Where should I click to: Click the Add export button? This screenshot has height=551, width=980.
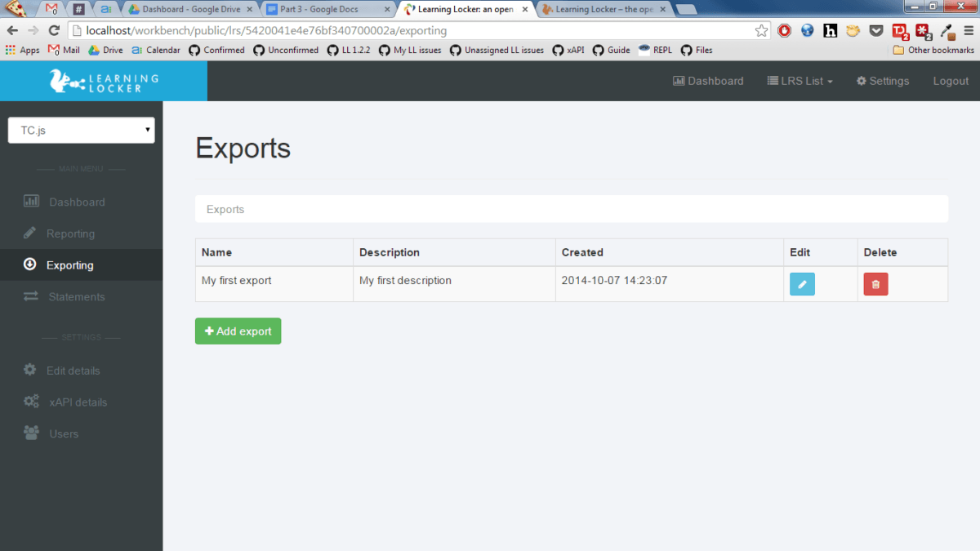coord(238,331)
